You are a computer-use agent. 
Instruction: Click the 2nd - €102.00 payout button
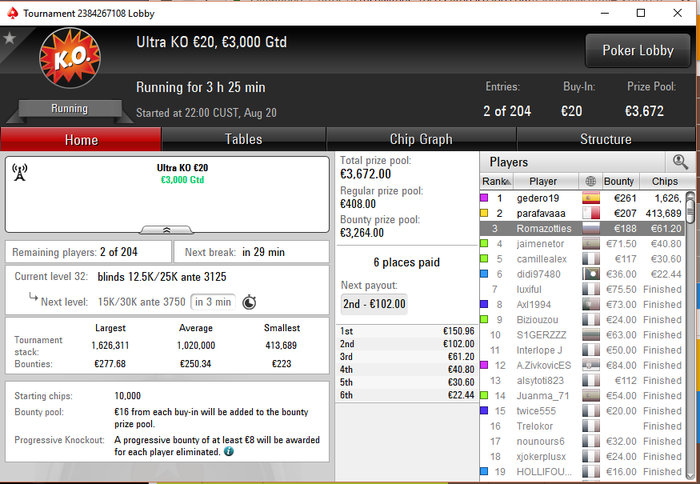[374, 304]
